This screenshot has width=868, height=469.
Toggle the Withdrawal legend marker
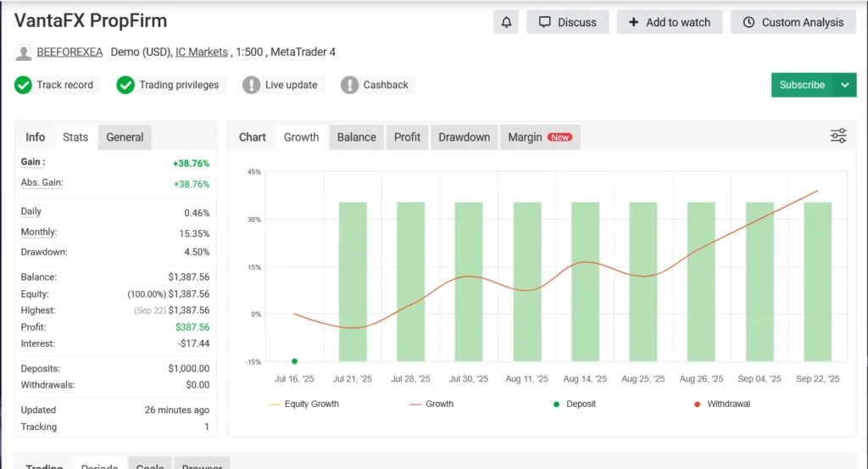pyautogui.click(x=720, y=404)
